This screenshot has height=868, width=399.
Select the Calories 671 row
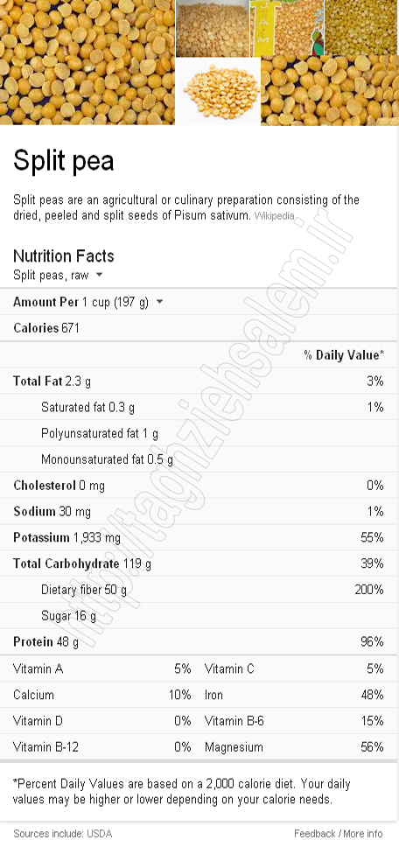tap(199, 328)
